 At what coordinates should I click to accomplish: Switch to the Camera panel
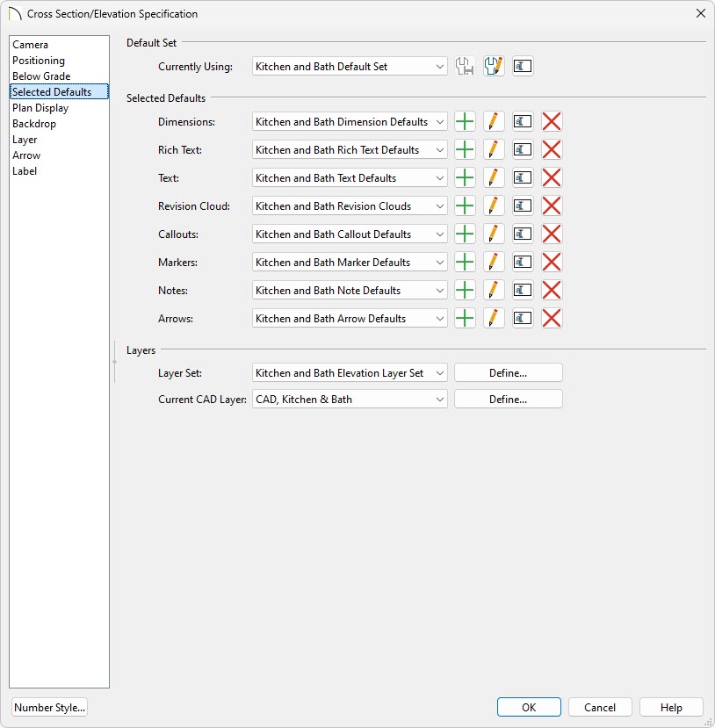pyautogui.click(x=59, y=45)
